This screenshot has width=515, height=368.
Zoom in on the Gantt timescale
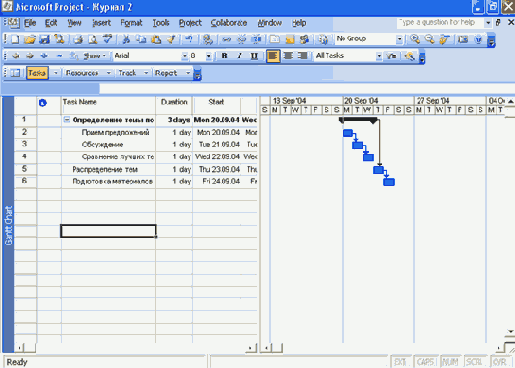[415, 39]
